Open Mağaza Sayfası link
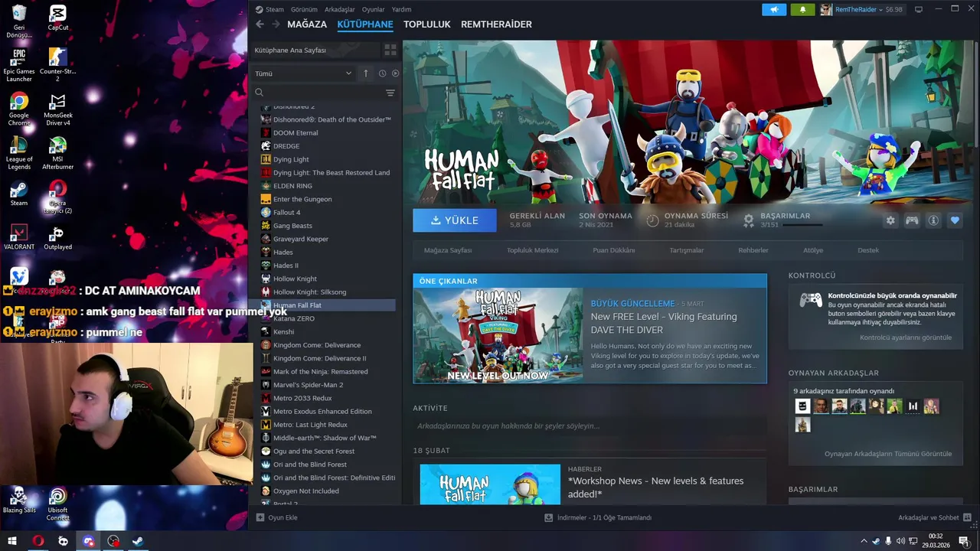Image resolution: width=980 pixels, height=551 pixels. (448, 250)
